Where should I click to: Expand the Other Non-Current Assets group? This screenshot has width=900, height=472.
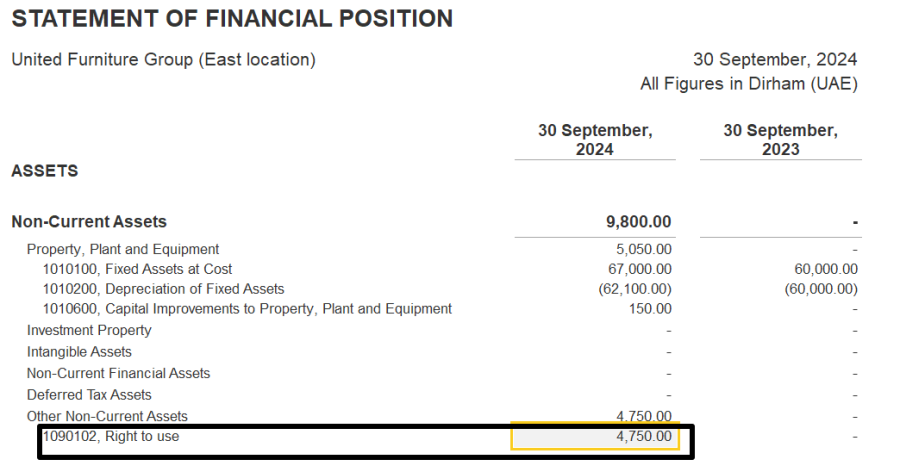click(x=107, y=416)
